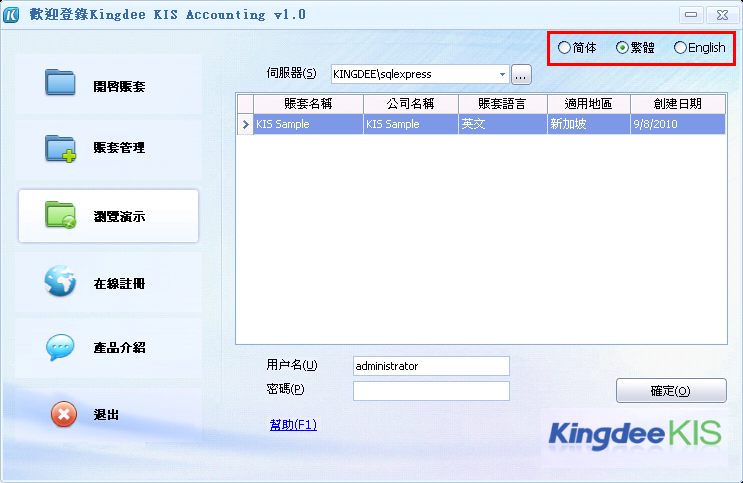
Task: Expand the 伺服器 server dropdown arrow
Action: (x=502, y=74)
